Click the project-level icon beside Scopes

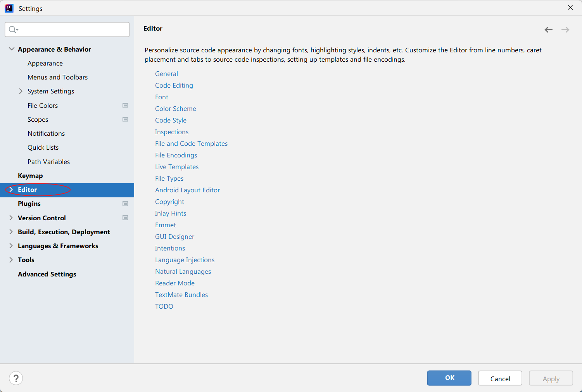click(125, 119)
